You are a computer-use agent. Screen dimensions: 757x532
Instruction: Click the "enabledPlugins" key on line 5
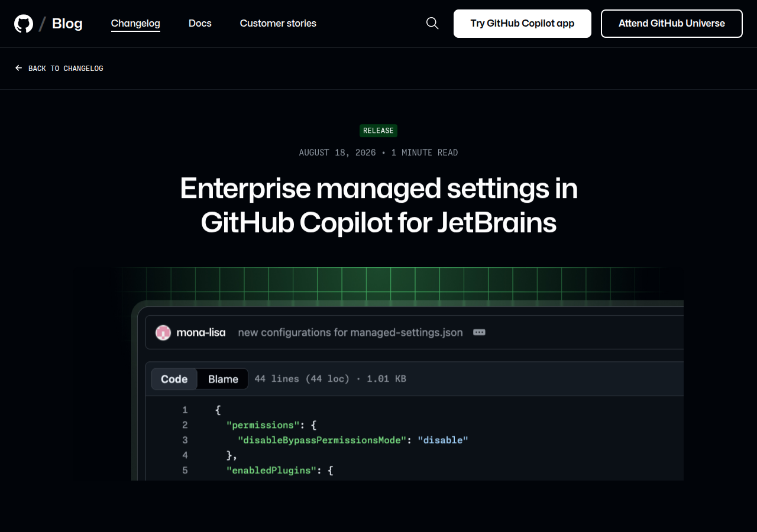[271, 471]
